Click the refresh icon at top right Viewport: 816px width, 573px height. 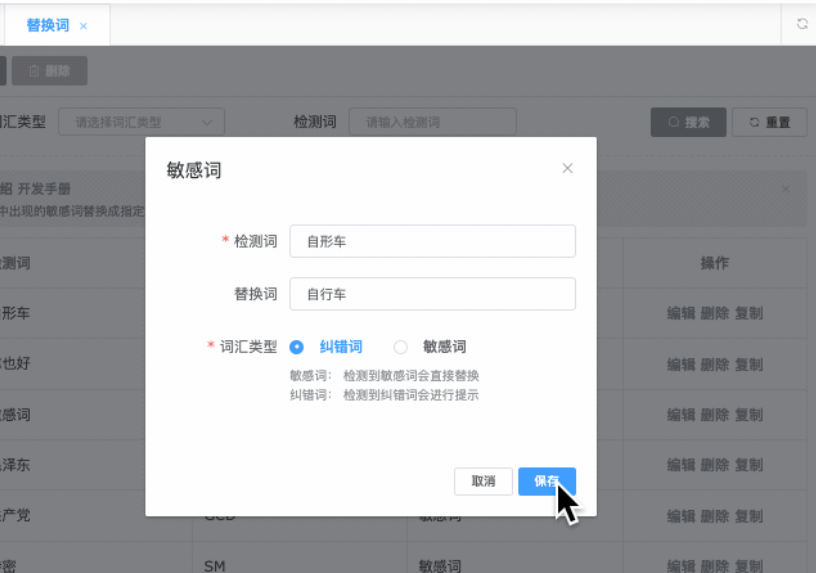pos(802,24)
